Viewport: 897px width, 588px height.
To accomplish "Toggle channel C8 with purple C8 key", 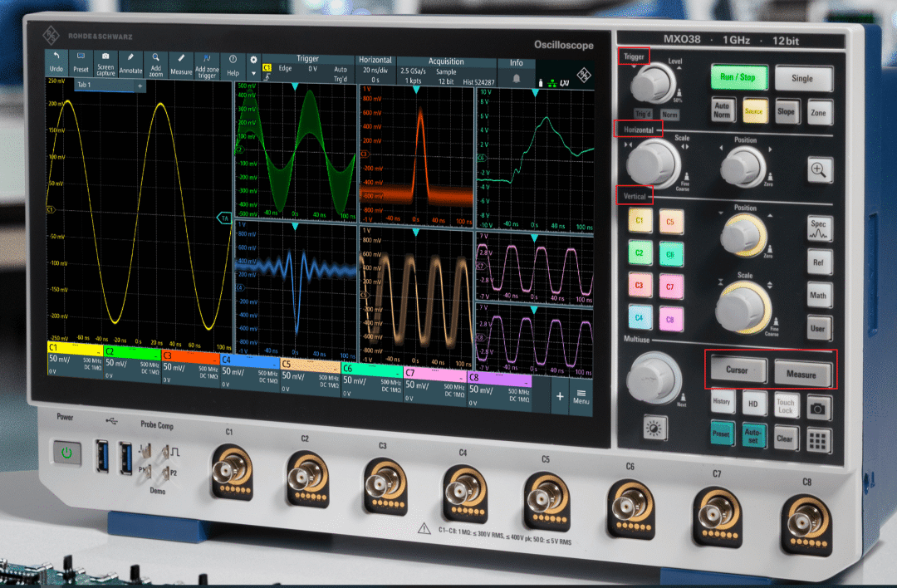I will pyautogui.click(x=670, y=320).
